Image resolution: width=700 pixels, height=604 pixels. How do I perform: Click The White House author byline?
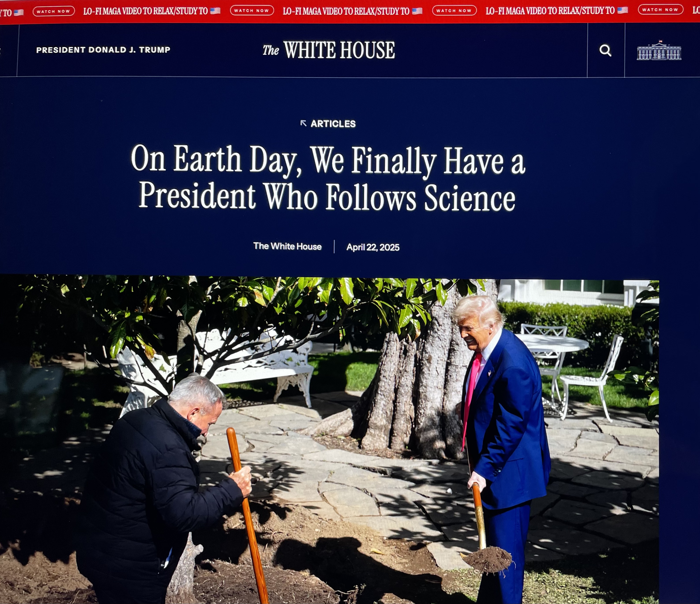point(287,246)
